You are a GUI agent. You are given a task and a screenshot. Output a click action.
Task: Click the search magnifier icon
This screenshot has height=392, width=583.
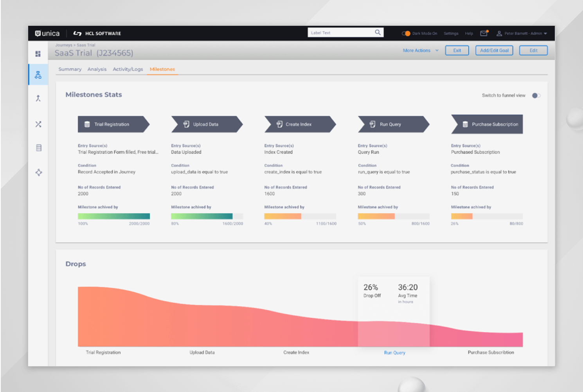point(378,32)
